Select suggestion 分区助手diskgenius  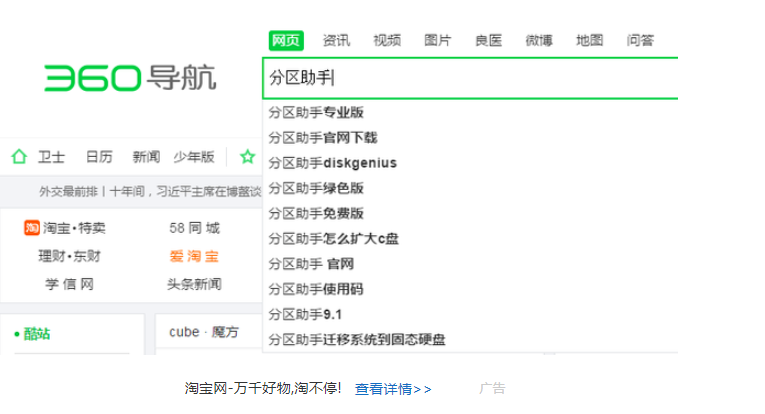click(x=332, y=163)
